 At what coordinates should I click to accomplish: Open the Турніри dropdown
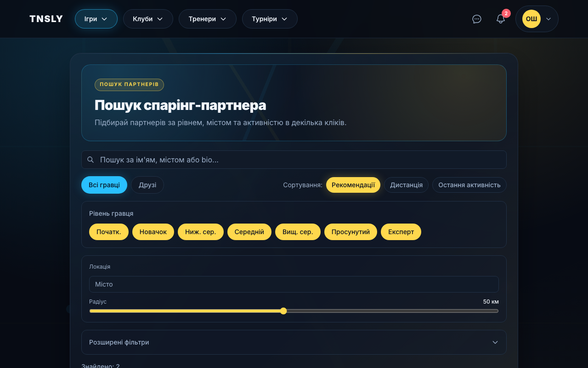click(269, 19)
